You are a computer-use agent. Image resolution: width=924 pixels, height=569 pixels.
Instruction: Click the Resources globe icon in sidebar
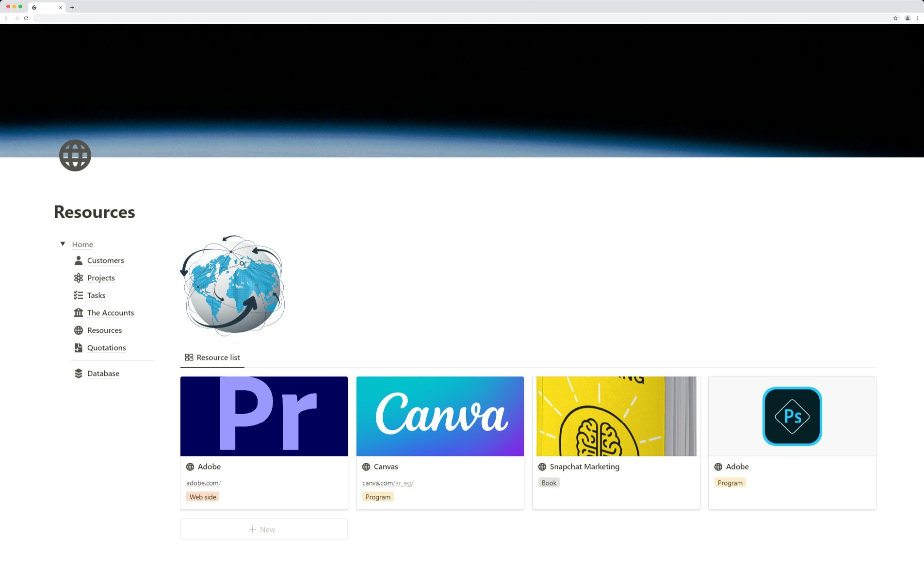coord(79,330)
